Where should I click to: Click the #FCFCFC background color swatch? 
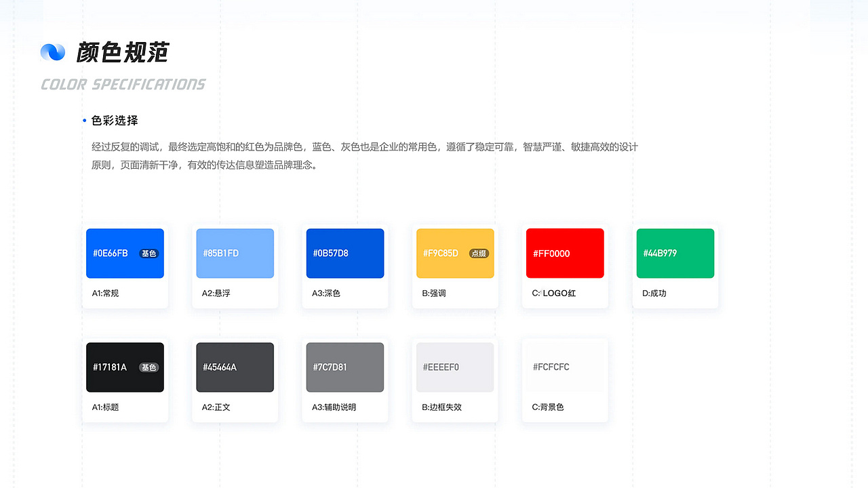point(564,367)
